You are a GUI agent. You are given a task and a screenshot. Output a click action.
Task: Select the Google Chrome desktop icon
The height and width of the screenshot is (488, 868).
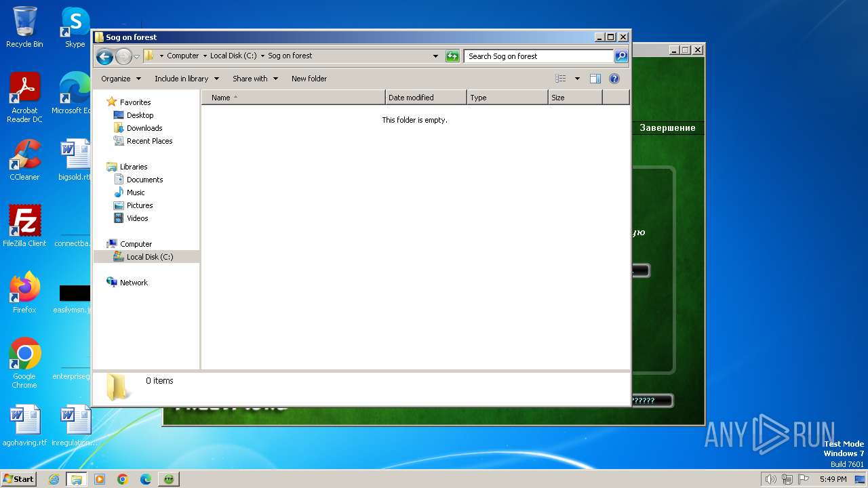[x=24, y=363]
